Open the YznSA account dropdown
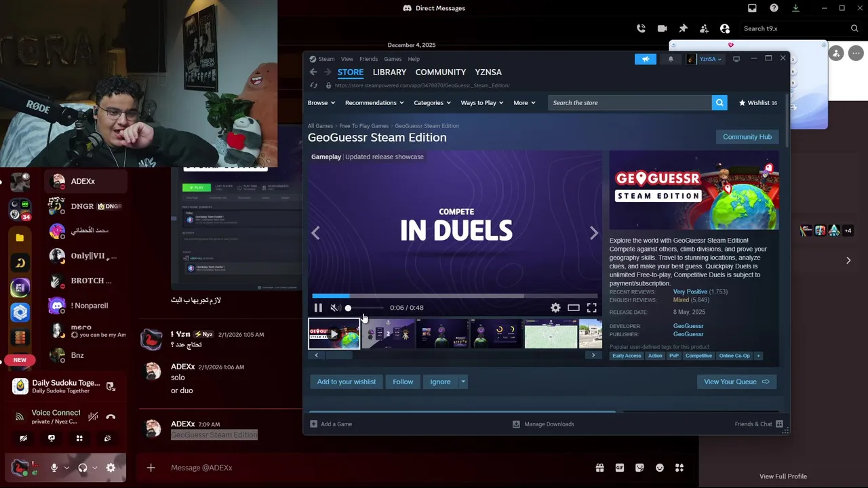This screenshot has height=488, width=868. click(x=705, y=59)
